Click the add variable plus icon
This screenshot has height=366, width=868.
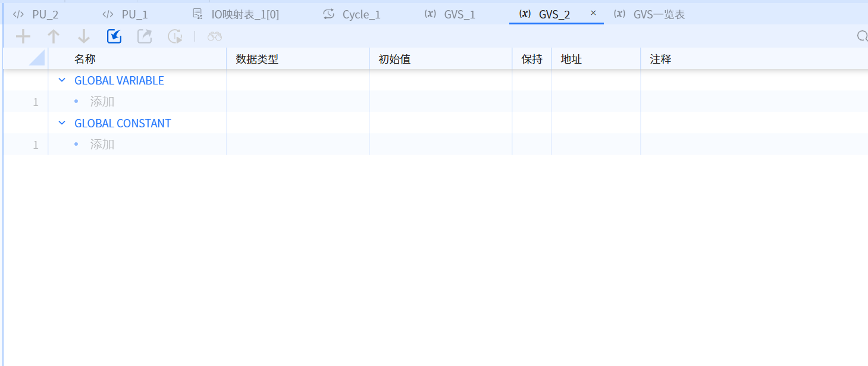(x=23, y=37)
